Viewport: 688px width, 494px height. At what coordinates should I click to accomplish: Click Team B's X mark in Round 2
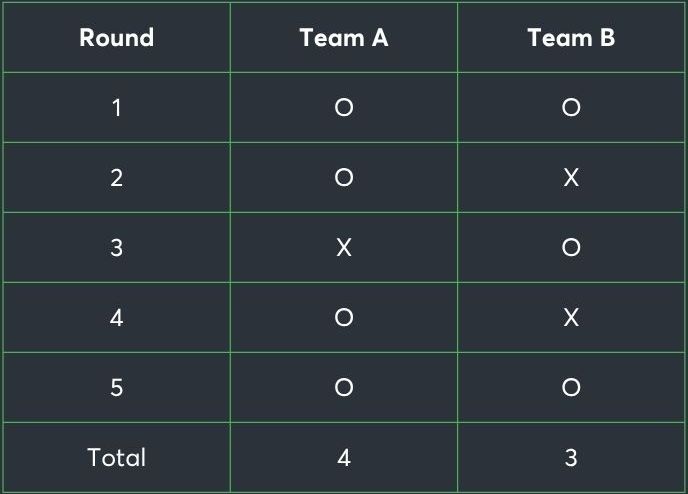pos(571,177)
